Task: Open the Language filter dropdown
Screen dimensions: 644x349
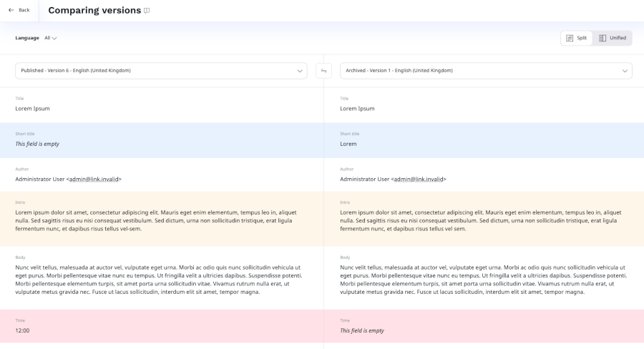Action: [50, 38]
